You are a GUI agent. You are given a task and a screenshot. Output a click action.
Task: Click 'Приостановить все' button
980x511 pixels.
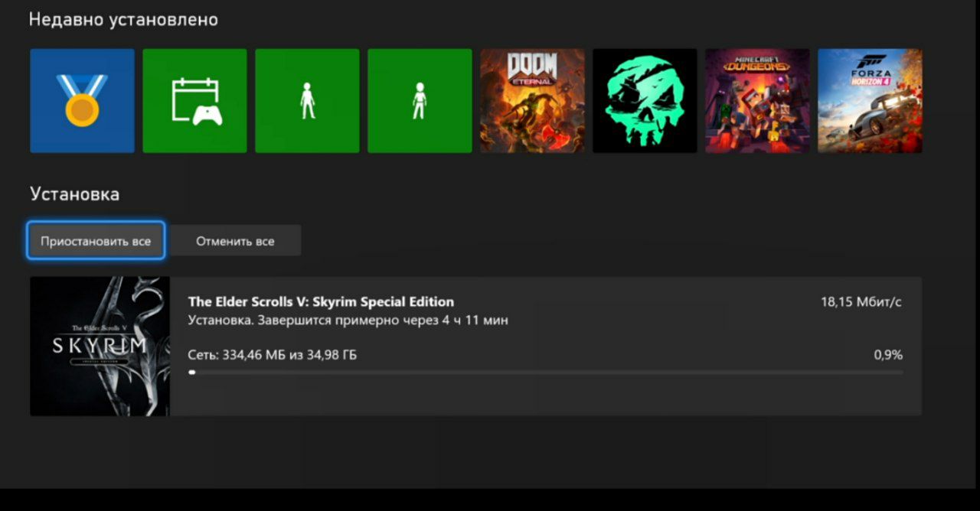click(96, 241)
